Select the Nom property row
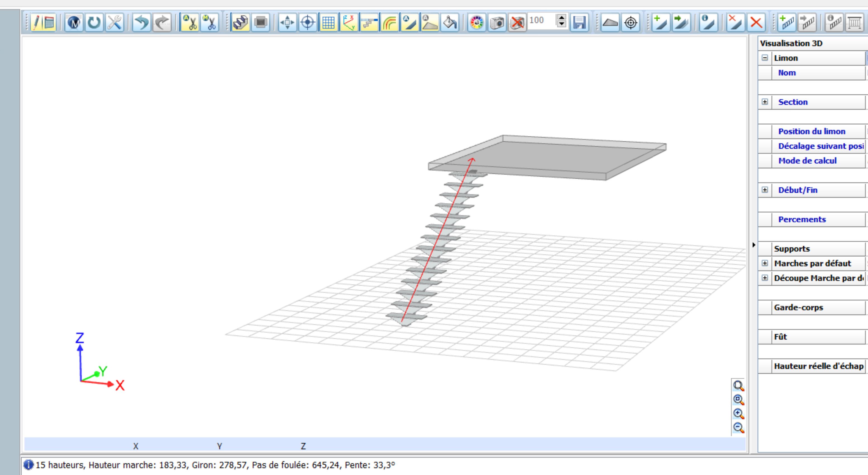This screenshot has height=475, width=868. click(813, 73)
